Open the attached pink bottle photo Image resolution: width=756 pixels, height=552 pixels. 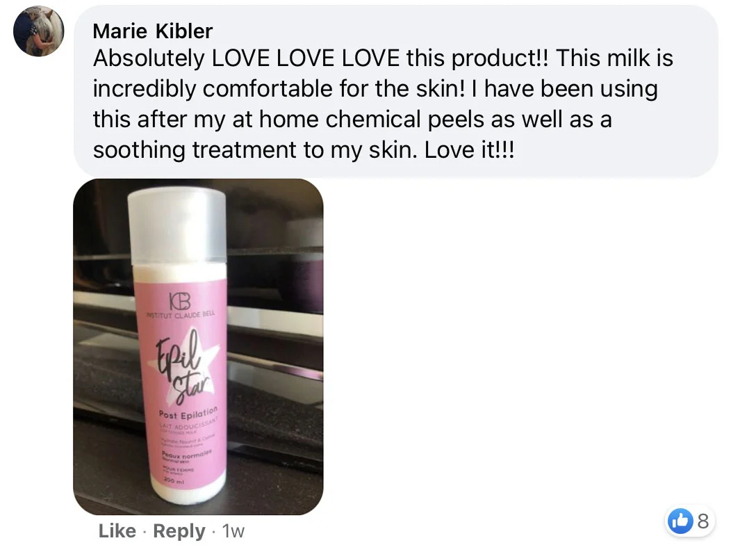(x=198, y=347)
